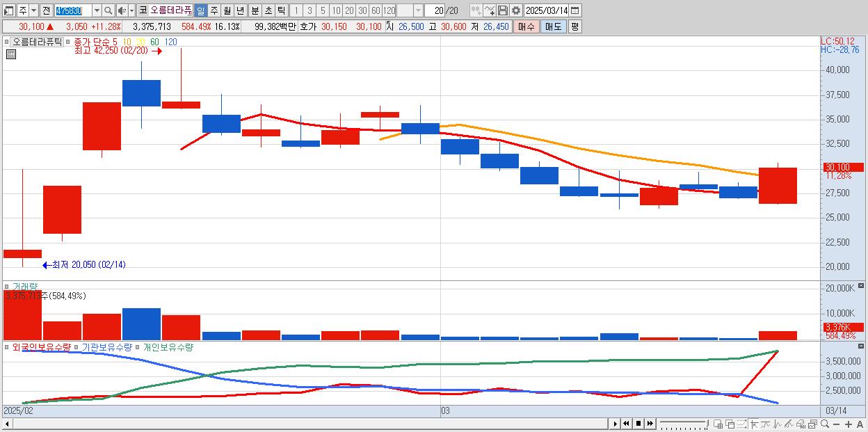Click the stock code field 475830
This screenshot has height=432, width=868.
73,10
